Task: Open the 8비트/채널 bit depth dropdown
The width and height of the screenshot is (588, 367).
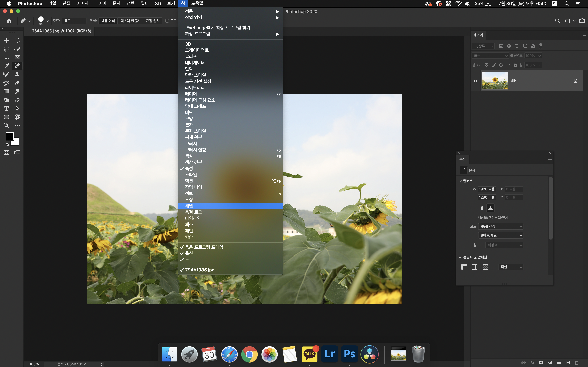Action: 500,235
